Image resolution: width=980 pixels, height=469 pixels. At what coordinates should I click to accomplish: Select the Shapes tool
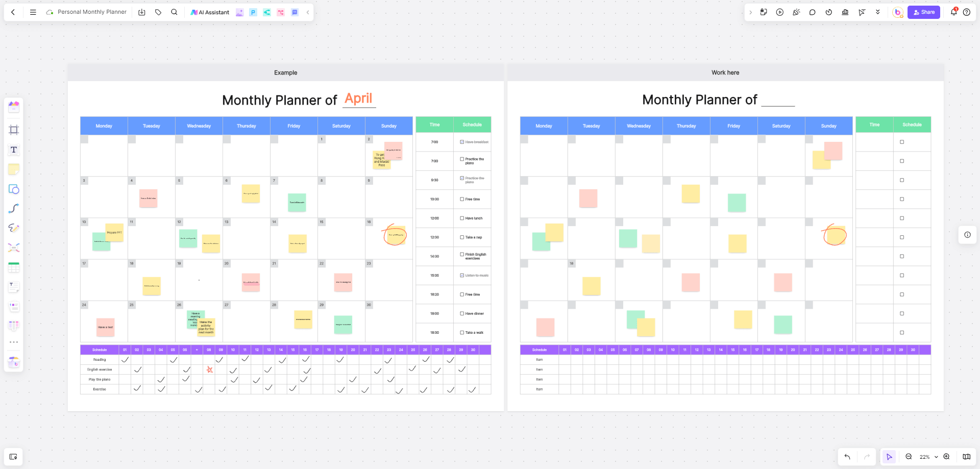click(14, 189)
